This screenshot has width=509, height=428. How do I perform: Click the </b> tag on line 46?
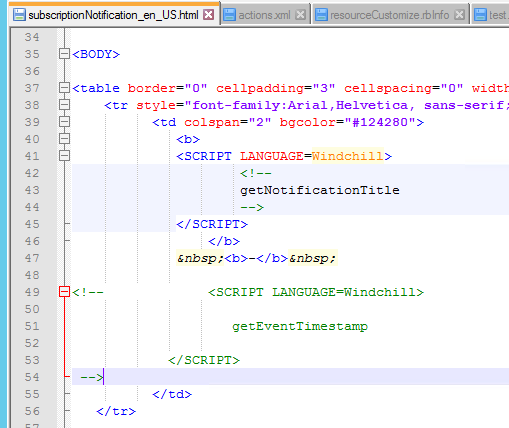(224, 241)
